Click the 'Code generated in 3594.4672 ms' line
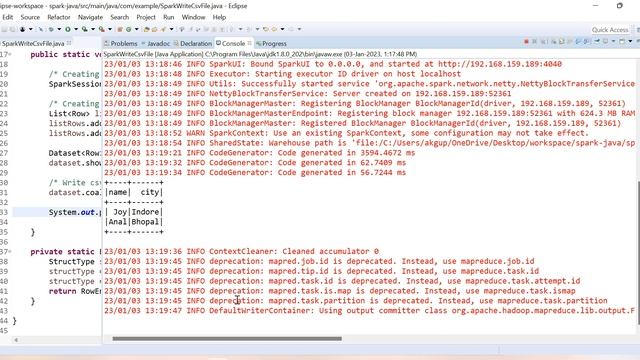This screenshot has height=360, width=640. (x=260, y=153)
